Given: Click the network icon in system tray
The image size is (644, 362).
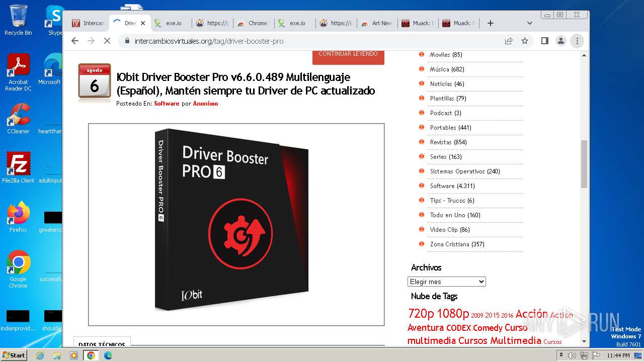Looking at the screenshot, I should tap(584, 355).
